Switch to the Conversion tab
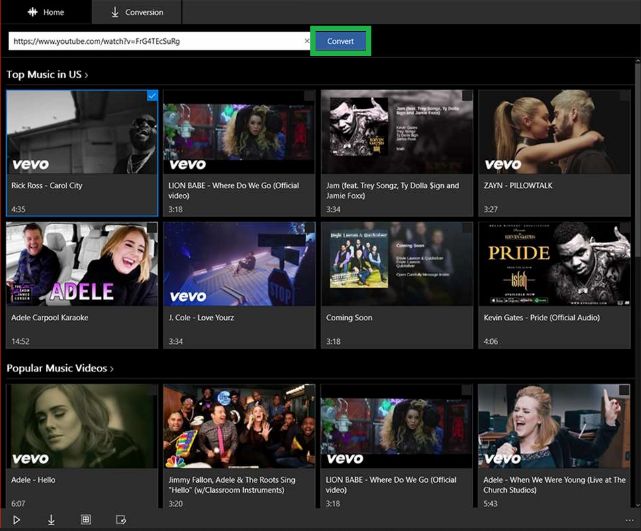Screen dimensions: 641x531 click(x=137, y=12)
